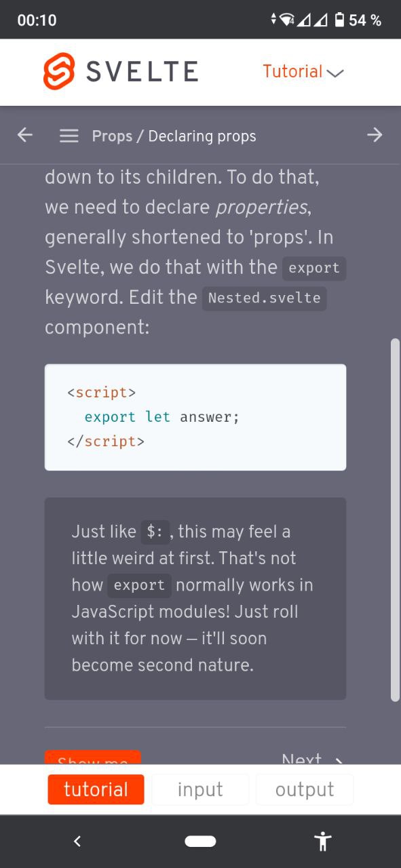
Task: Switch to the input view tab
Action: click(200, 789)
